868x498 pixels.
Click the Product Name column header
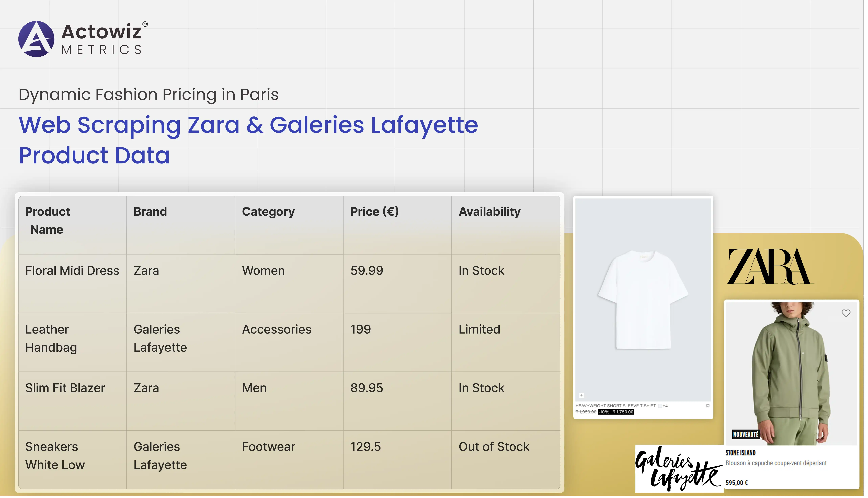click(x=47, y=221)
